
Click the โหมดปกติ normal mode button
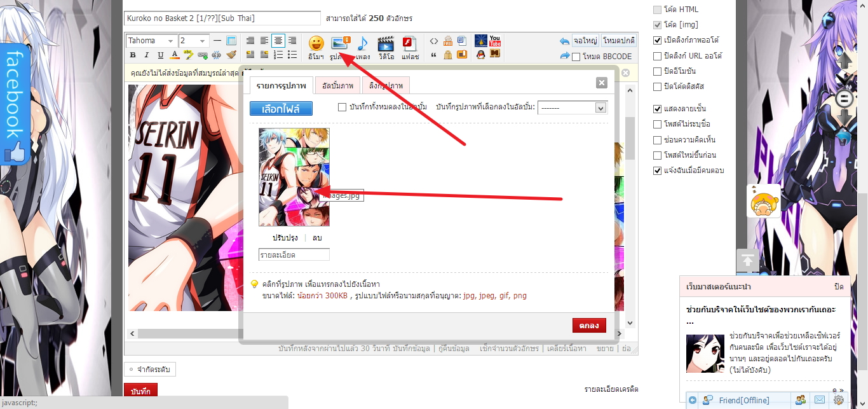pyautogui.click(x=619, y=40)
